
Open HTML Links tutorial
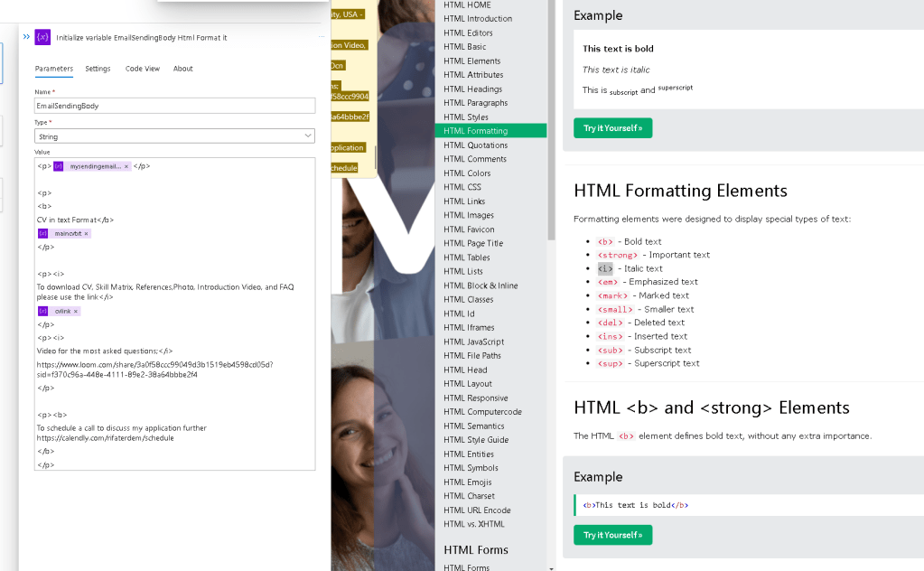pyautogui.click(x=464, y=201)
